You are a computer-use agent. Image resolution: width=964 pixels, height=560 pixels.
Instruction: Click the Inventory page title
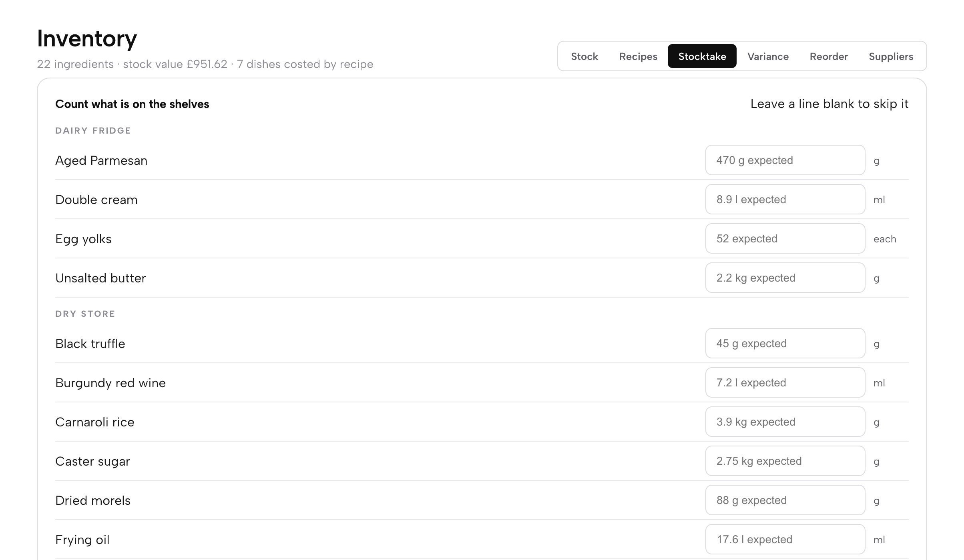87,38
